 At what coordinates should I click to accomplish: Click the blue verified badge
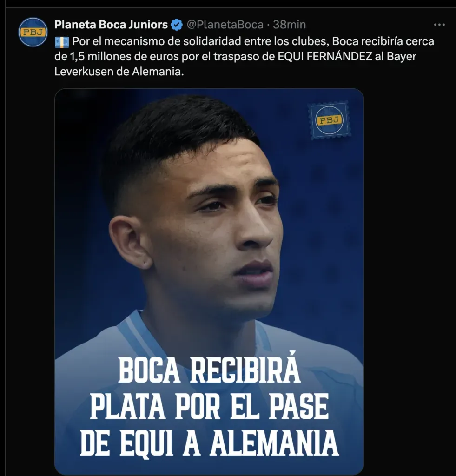[x=177, y=25]
